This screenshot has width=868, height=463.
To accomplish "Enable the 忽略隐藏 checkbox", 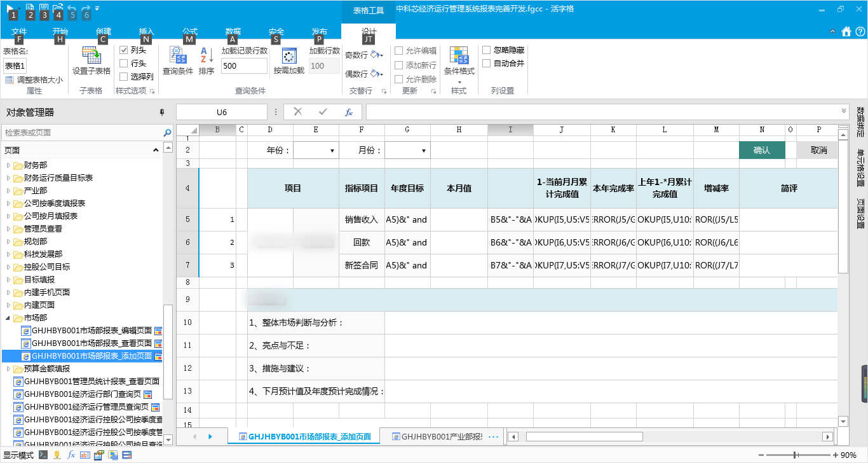I will pos(487,50).
